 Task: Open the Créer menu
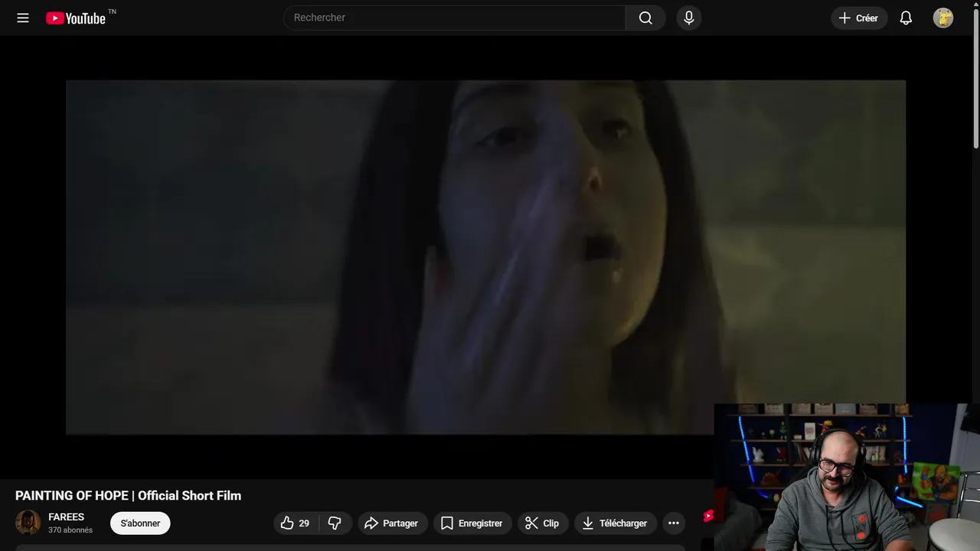tap(859, 18)
